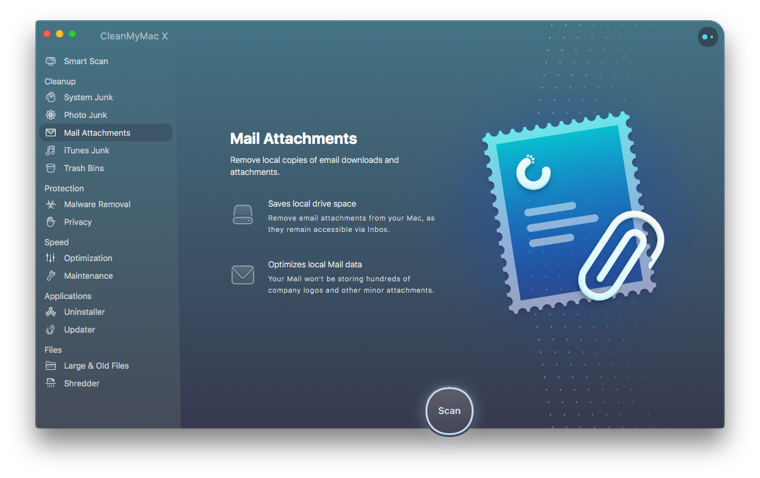Click the System Junk icon
The image size is (760, 478).
[x=50, y=97]
